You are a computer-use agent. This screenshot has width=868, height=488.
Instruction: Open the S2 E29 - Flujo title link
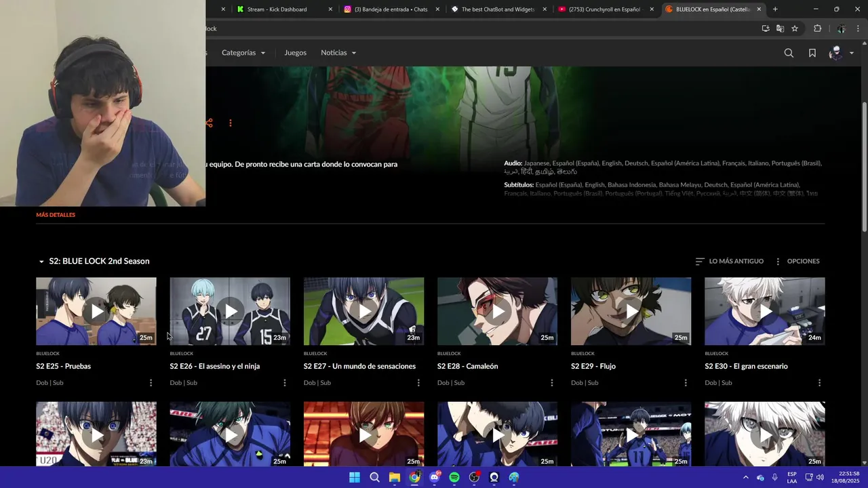(x=593, y=366)
